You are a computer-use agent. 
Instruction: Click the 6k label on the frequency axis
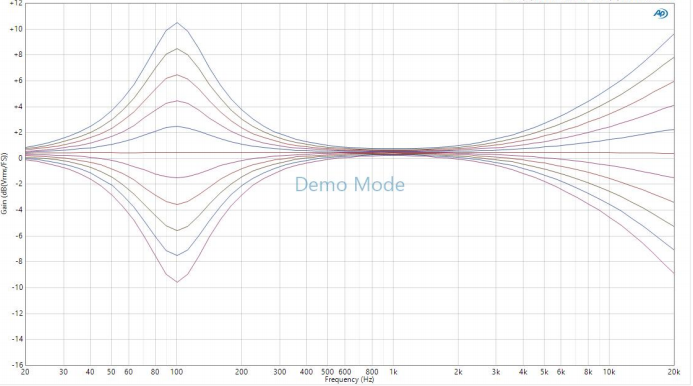[x=561, y=372]
